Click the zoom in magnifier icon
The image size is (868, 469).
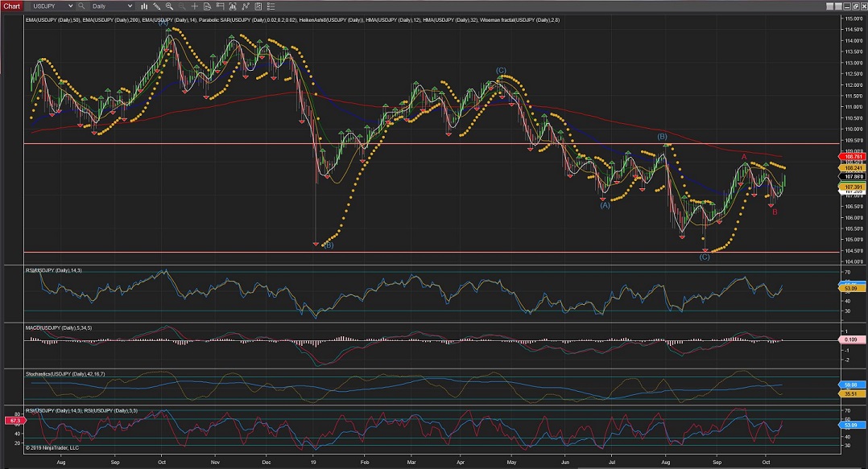169,6
